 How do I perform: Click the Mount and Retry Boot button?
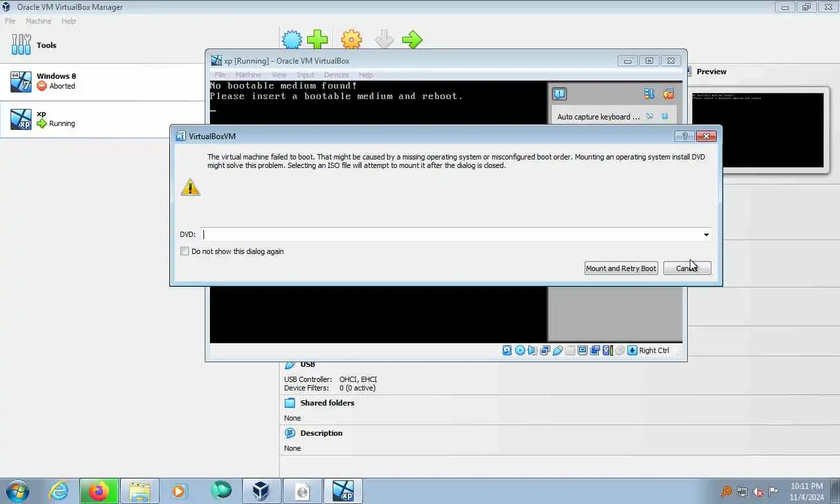[621, 268]
